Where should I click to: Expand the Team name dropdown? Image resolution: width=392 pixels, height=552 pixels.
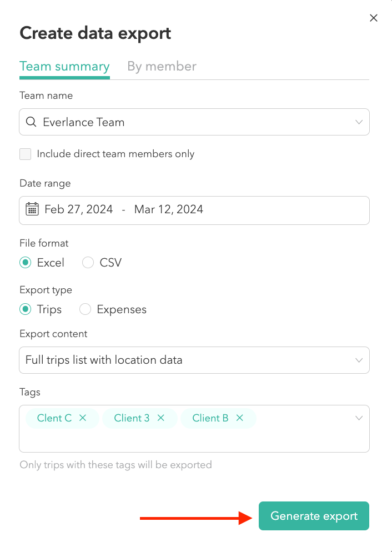coord(358,122)
